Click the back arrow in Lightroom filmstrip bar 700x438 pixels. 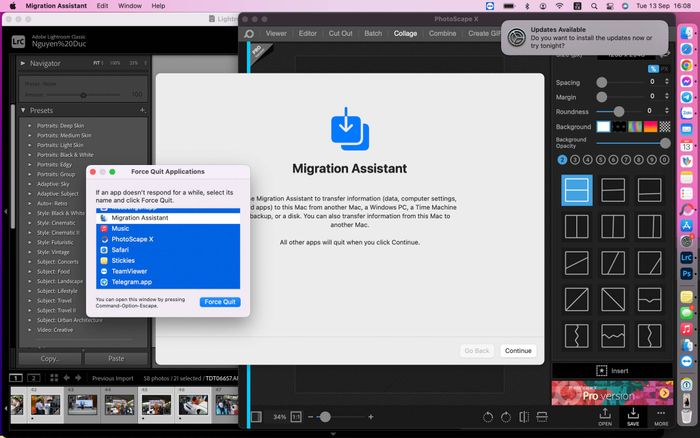pos(67,378)
